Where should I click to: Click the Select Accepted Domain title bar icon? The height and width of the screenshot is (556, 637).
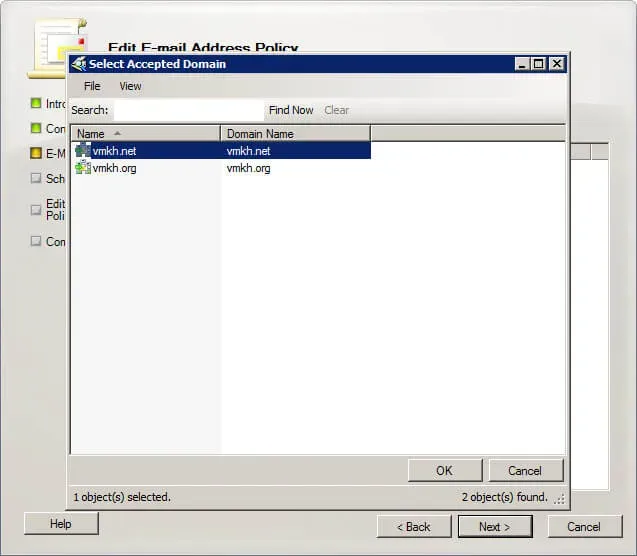[x=79, y=64]
